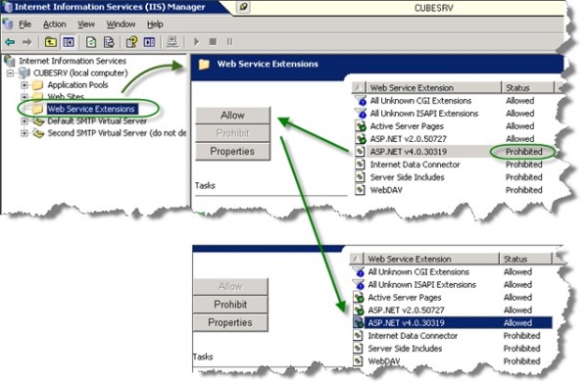Select All Unknown CGI Extensions in upper list
588x383 pixels.
pyautogui.click(x=420, y=101)
